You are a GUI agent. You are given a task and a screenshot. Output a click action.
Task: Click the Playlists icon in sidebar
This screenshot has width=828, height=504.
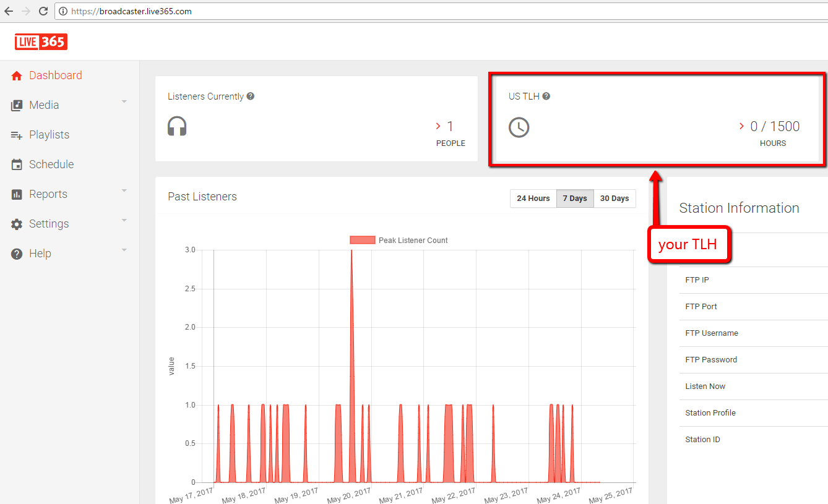tap(17, 135)
